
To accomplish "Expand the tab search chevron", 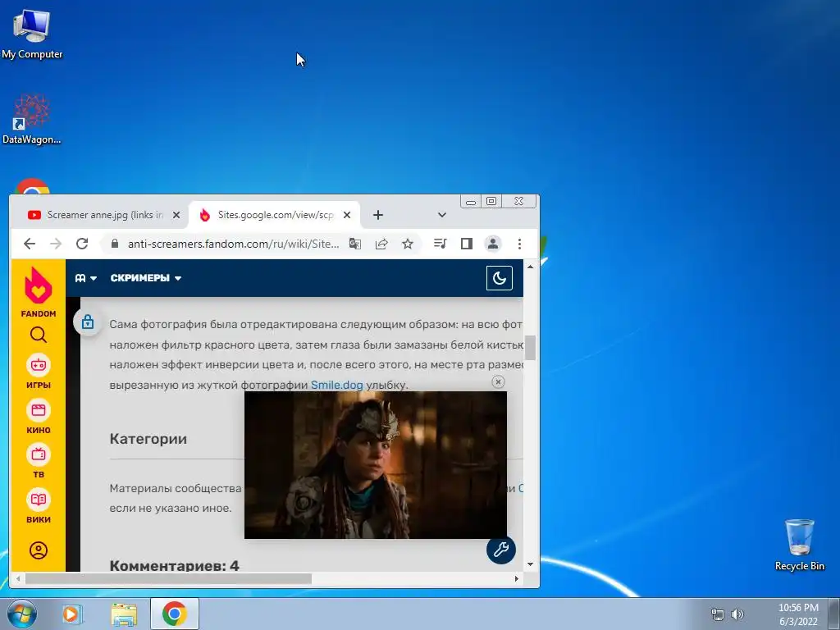I will 442,215.
